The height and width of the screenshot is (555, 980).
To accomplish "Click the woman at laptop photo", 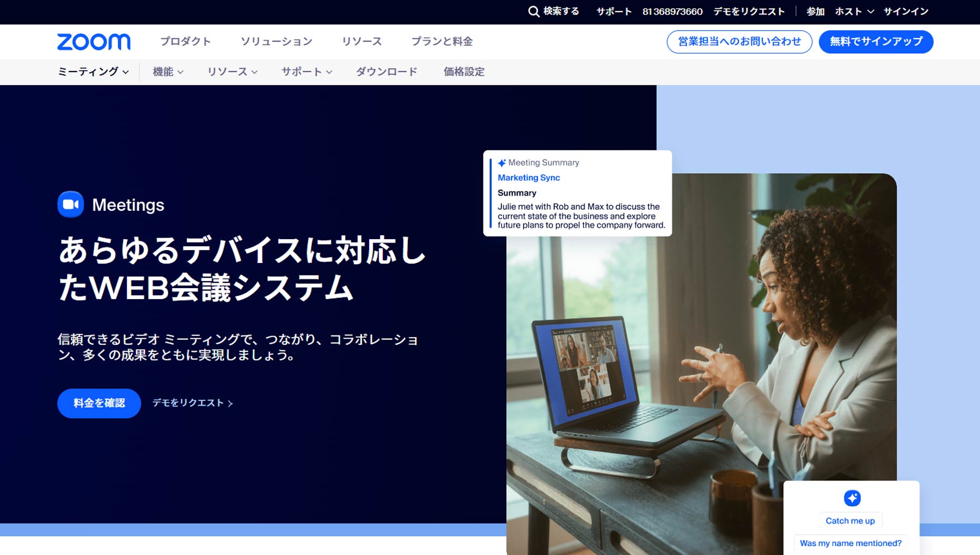I will click(x=701, y=364).
